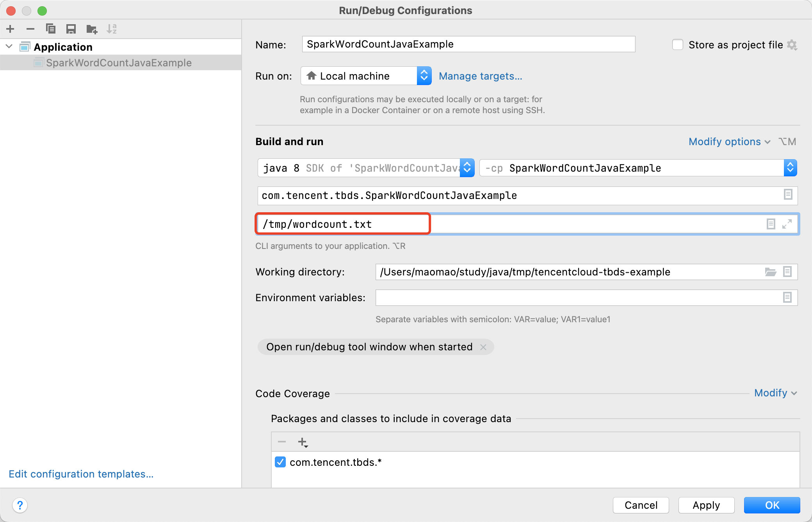Open the Local machine Run on dropdown
The width and height of the screenshot is (812, 522).
tap(424, 76)
